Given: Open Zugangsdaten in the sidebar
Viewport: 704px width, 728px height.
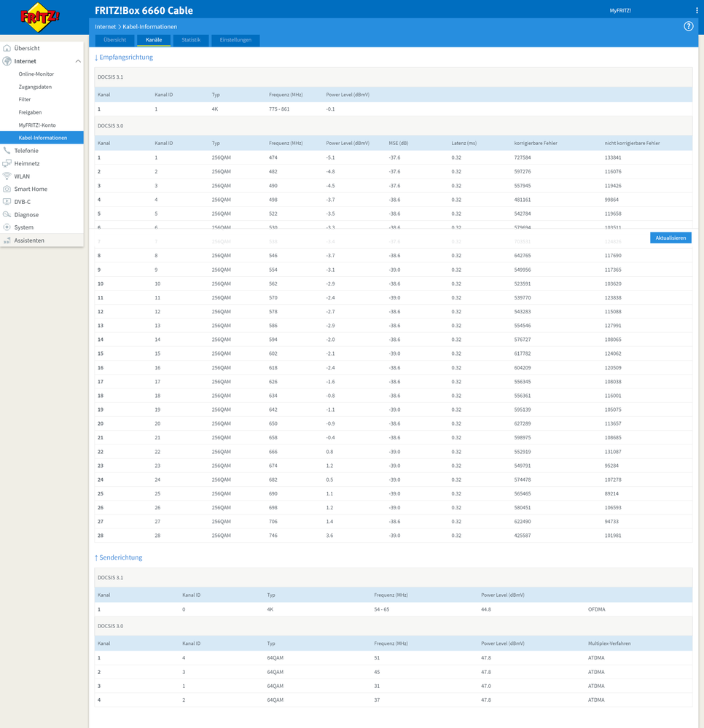Looking at the screenshot, I should (35, 87).
